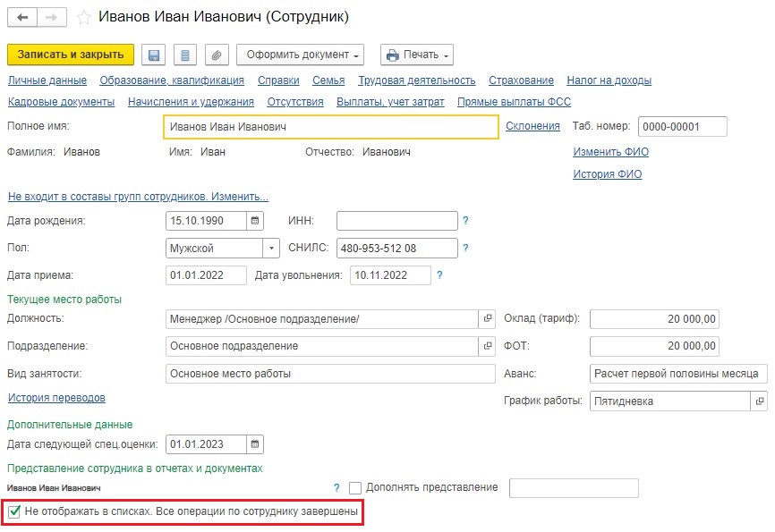This screenshot has height=532, width=775.
Task: Click the Дата увольнения field
Action: pyautogui.click(x=390, y=275)
